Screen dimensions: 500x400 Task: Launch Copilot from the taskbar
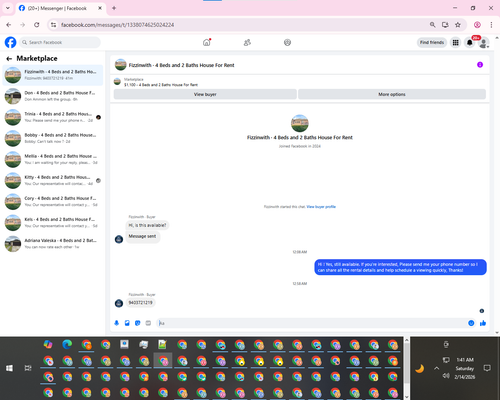point(48,345)
